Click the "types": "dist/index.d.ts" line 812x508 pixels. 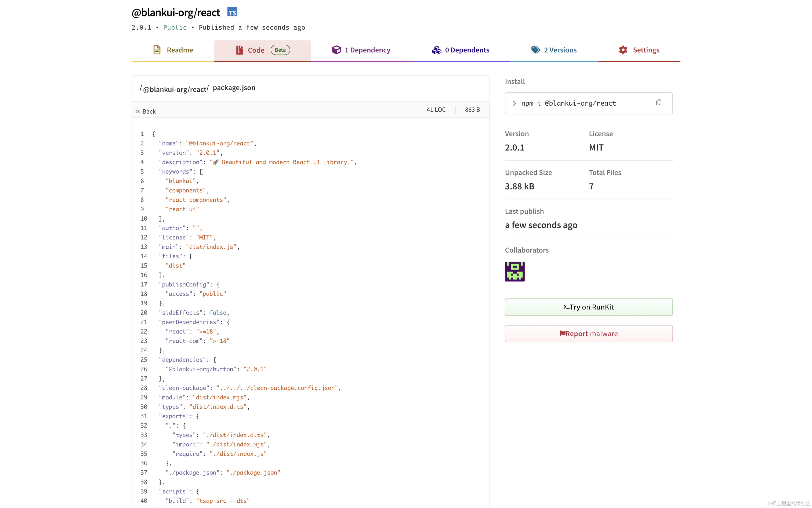tap(204, 407)
